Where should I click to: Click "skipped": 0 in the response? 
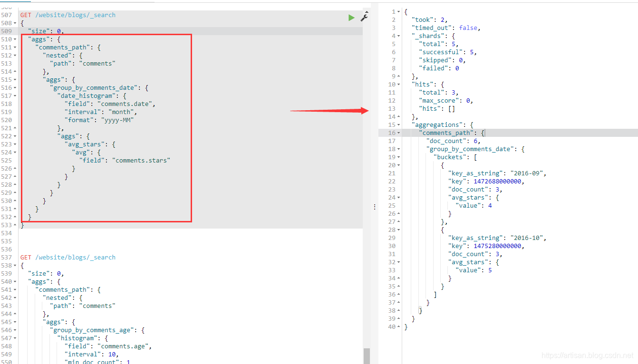click(x=443, y=60)
